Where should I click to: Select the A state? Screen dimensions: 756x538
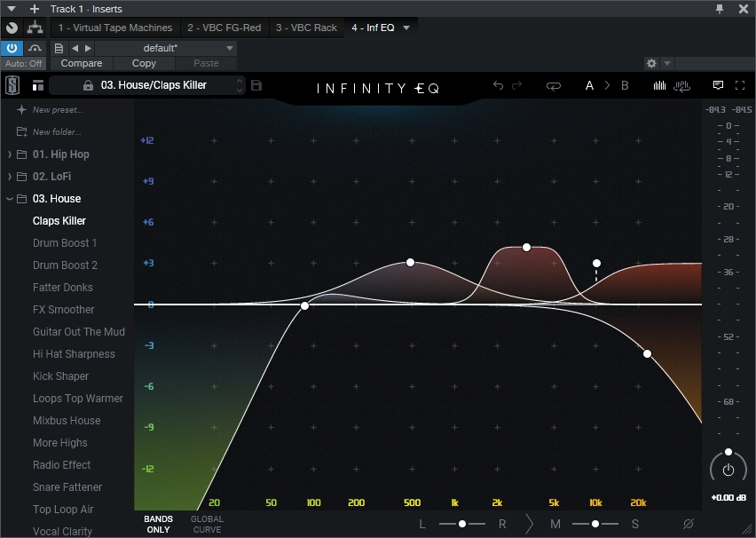click(x=589, y=85)
